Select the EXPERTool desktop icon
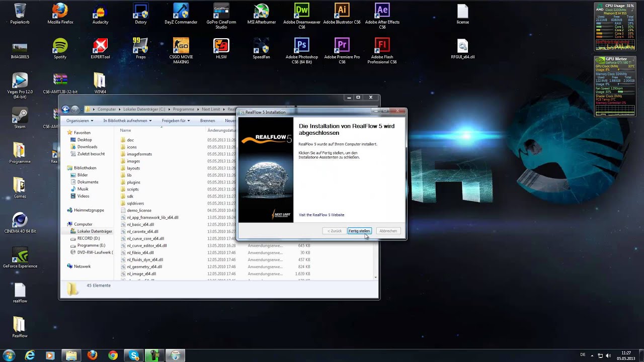The height and width of the screenshot is (362, 644). (x=101, y=49)
